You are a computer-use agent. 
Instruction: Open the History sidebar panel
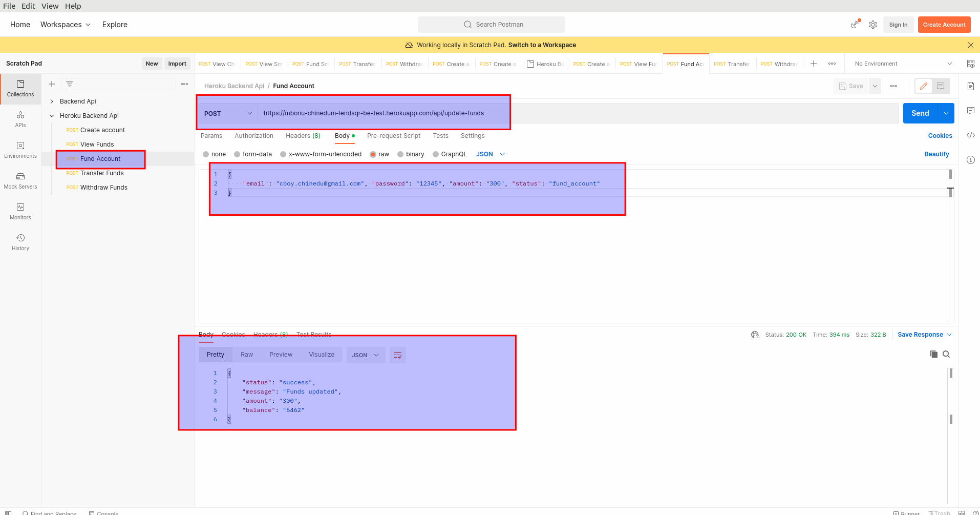20,242
